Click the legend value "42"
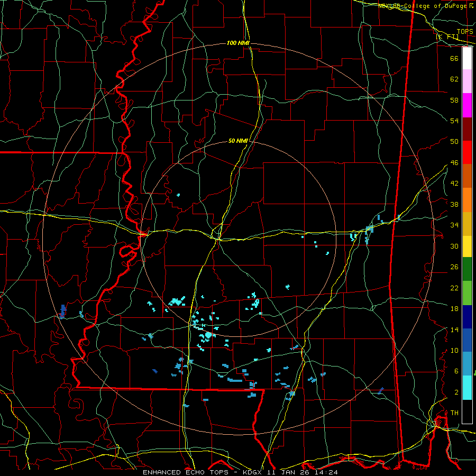This screenshot has height=476, width=476. pyautogui.click(x=454, y=184)
